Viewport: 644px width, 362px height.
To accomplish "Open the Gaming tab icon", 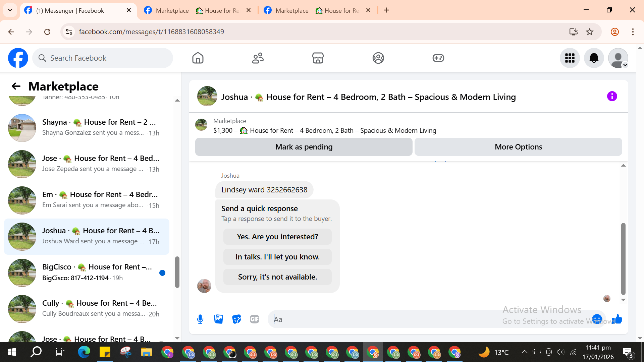I will [438, 58].
